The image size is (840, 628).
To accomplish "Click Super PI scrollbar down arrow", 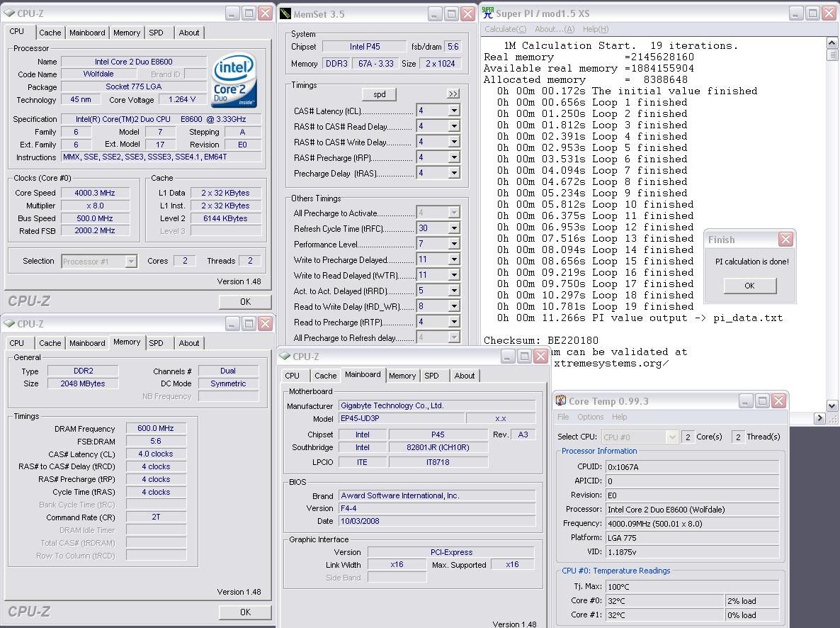I will (832, 406).
